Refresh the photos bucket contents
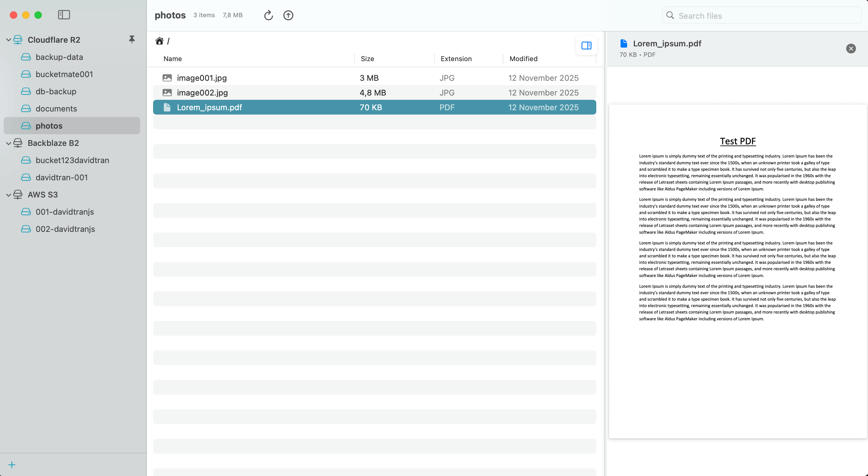The image size is (868, 476). point(268,15)
